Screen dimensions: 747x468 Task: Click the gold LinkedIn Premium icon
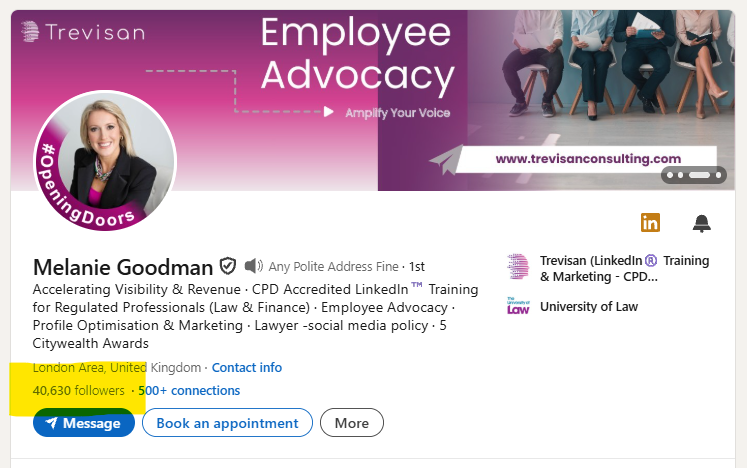(x=650, y=223)
